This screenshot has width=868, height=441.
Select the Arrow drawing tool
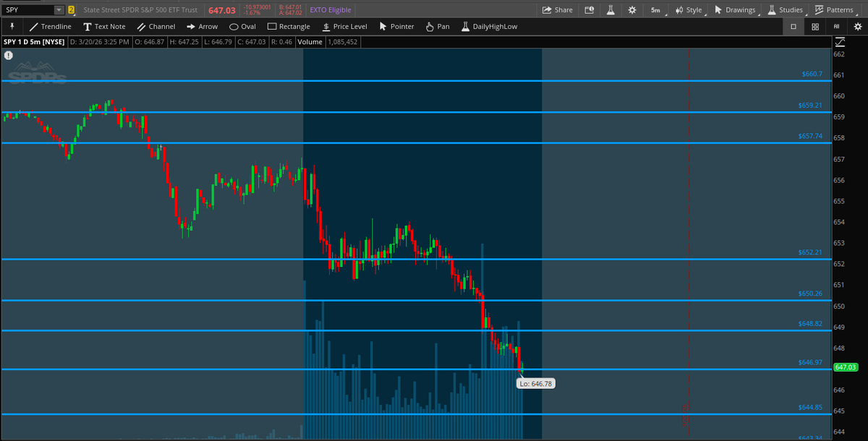pos(203,26)
